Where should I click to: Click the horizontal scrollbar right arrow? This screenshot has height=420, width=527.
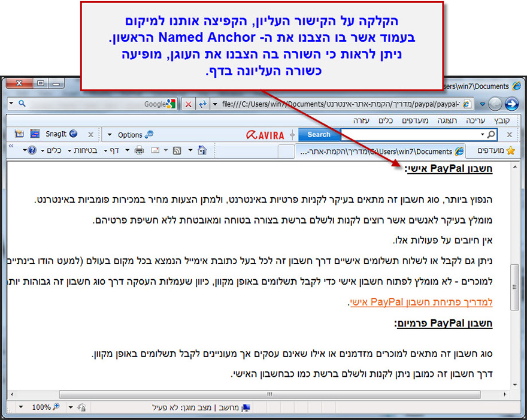click(x=504, y=394)
